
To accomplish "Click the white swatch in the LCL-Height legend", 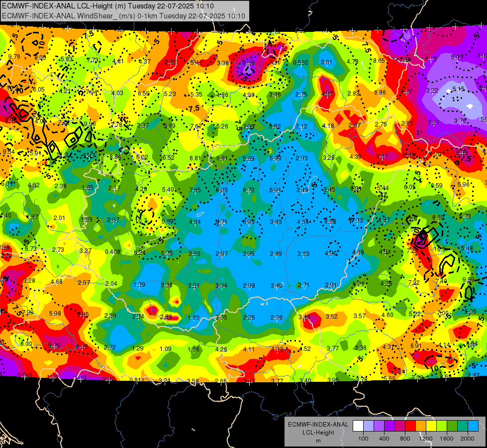I will tap(358, 426).
